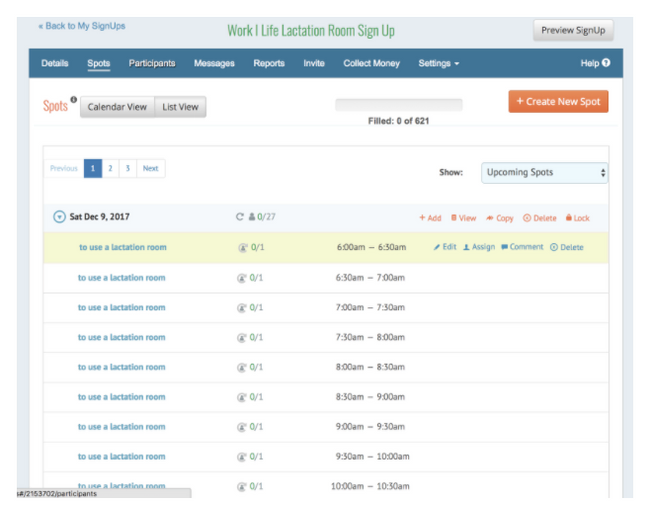
Task: Click participant icon in 8:00am – 8:30am row
Action: (242, 367)
